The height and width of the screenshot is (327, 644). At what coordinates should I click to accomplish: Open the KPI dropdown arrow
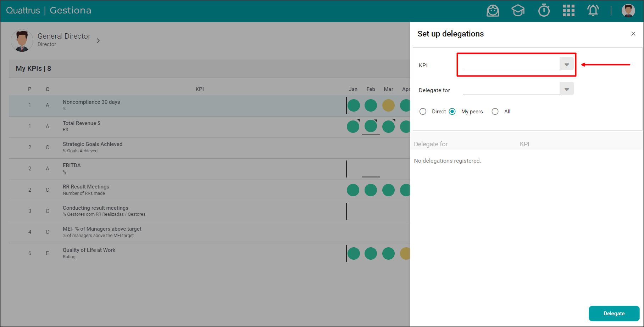tap(566, 64)
